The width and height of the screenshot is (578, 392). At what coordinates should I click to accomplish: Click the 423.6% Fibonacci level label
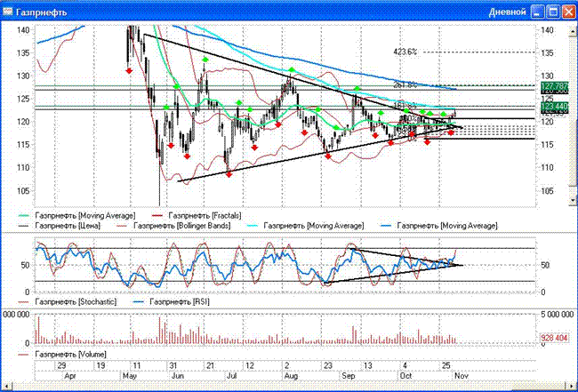pyautogui.click(x=405, y=52)
